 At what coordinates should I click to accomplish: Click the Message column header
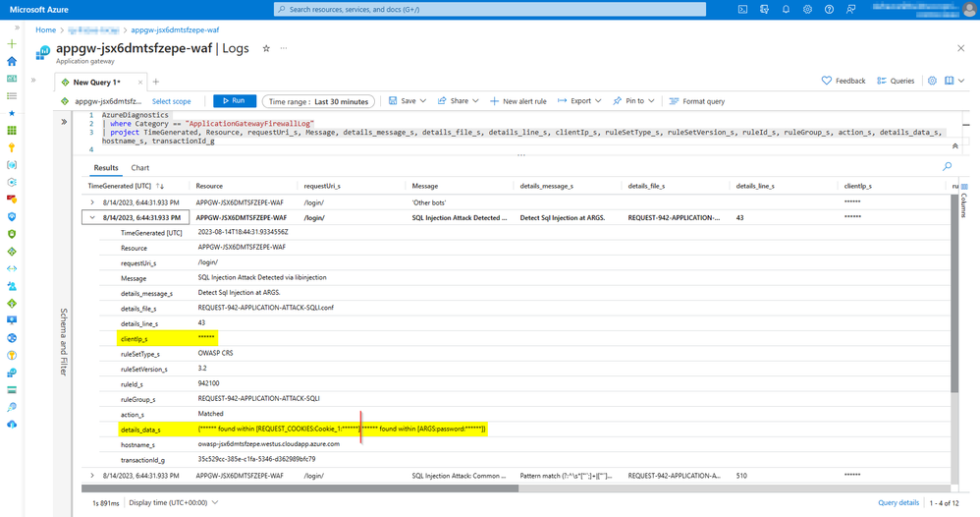[x=425, y=186]
